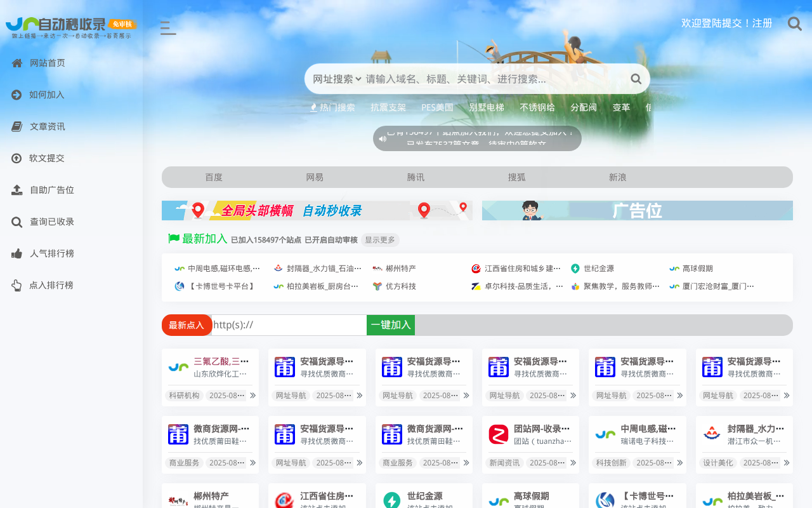Click double-arrow icon on 科研机构 card
This screenshot has height=508, width=812.
(252, 395)
